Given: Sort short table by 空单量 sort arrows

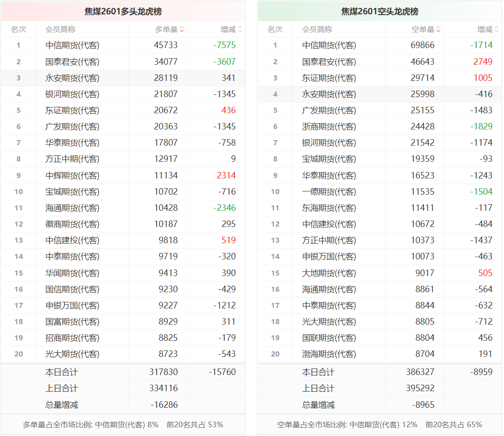Looking at the screenshot, I should [438, 30].
